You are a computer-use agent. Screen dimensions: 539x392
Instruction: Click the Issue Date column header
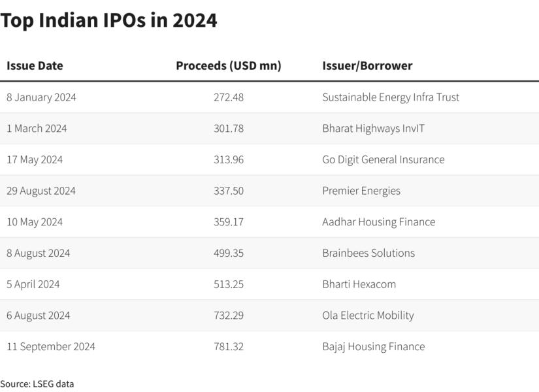pos(35,66)
